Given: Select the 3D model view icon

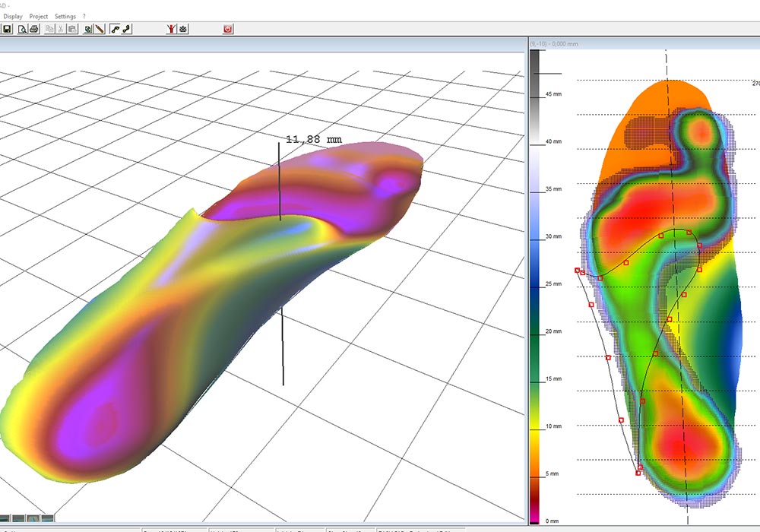Looking at the screenshot, I should (89, 29).
